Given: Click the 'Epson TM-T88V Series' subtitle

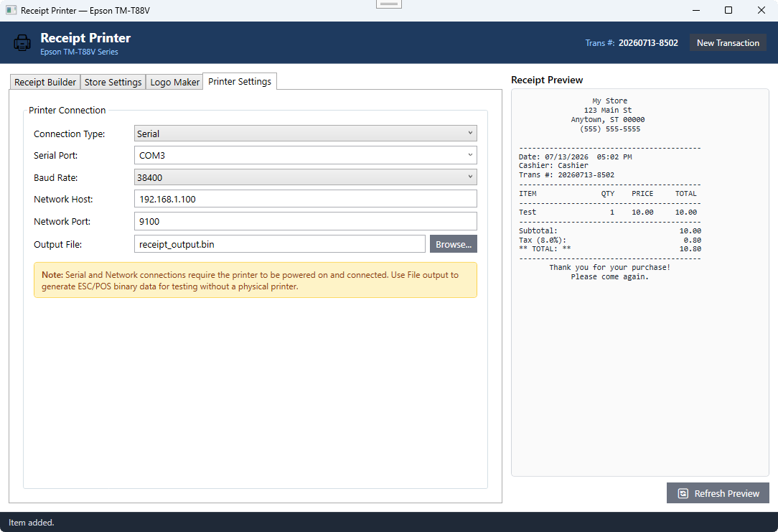Looking at the screenshot, I should 80,52.
